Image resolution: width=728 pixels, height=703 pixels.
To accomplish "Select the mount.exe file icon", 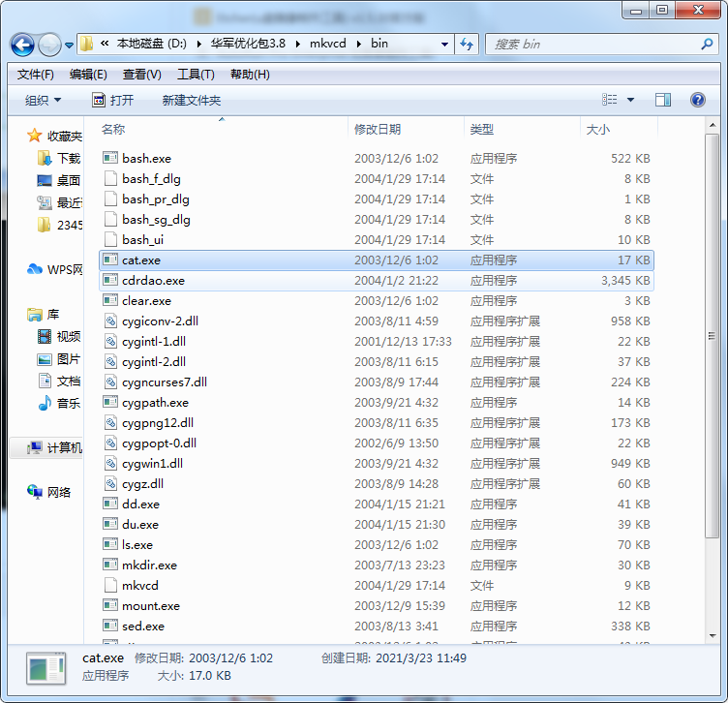I will (x=110, y=605).
